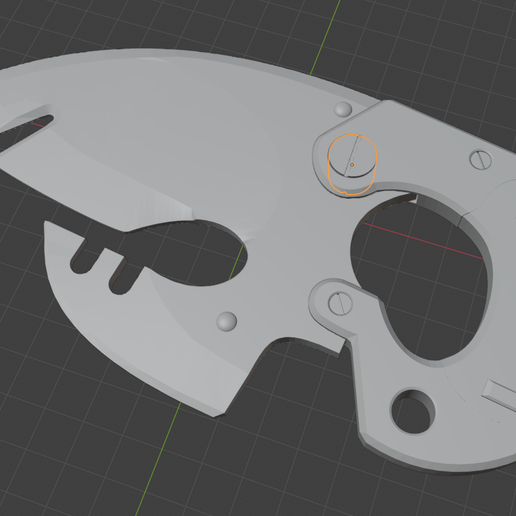Select the slotted screw on lower pivot arm
Screen dimensions: 516x516
pos(340,303)
